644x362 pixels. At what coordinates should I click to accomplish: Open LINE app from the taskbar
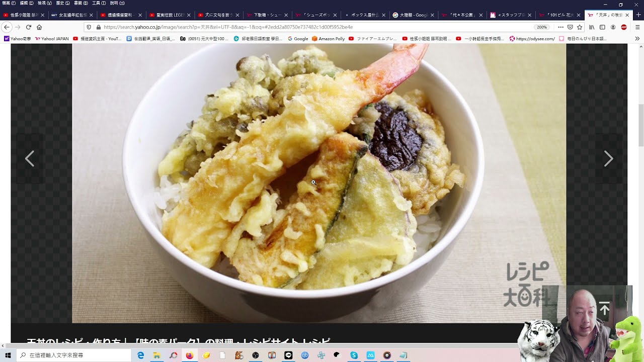tap(288, 355)
